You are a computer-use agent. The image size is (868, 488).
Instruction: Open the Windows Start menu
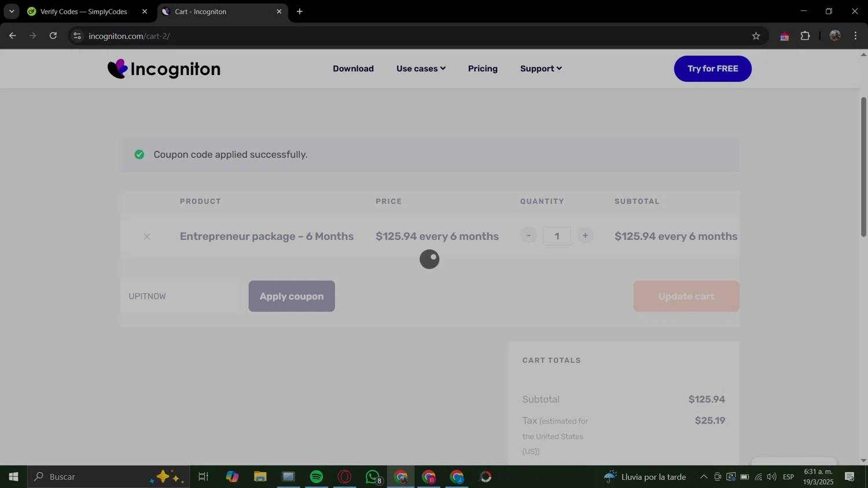[13, 477]
